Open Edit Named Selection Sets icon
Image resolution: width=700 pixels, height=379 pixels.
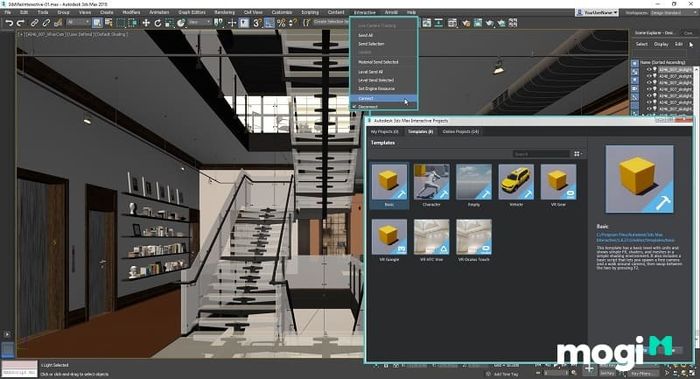(x=306, y=23)
